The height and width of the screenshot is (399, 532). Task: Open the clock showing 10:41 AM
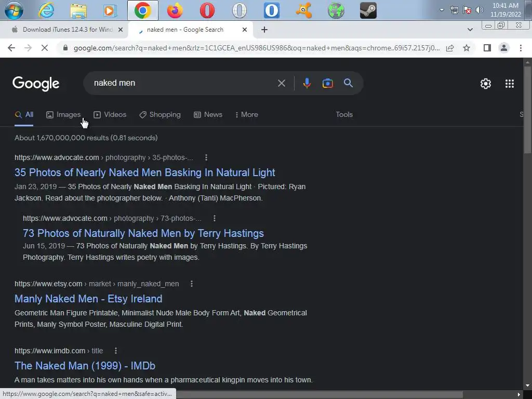click(506, 10)
